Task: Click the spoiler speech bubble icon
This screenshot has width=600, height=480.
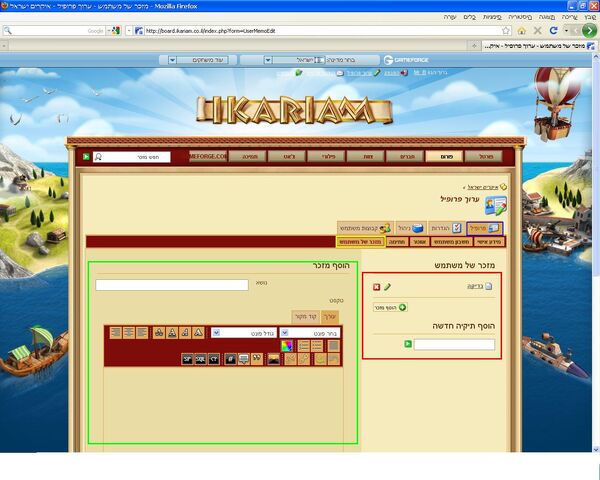Action: pos(244,359)
